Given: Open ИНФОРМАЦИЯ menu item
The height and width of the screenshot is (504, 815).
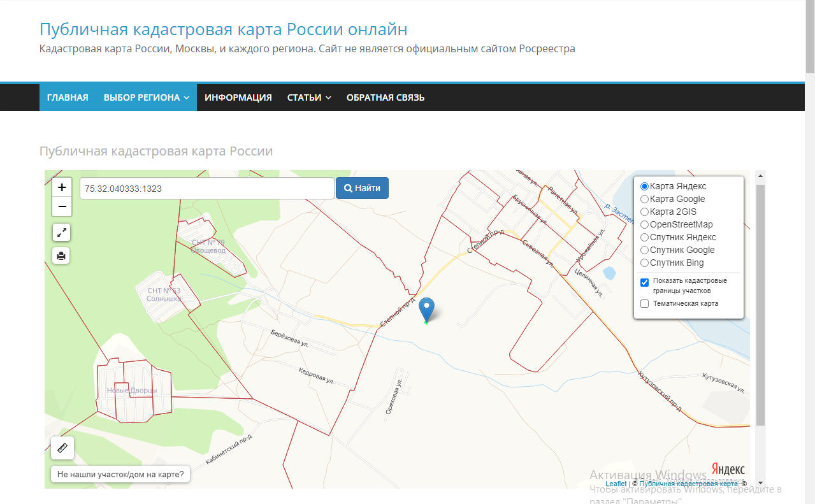Looking at the screenshot, I should click(238, 97).
